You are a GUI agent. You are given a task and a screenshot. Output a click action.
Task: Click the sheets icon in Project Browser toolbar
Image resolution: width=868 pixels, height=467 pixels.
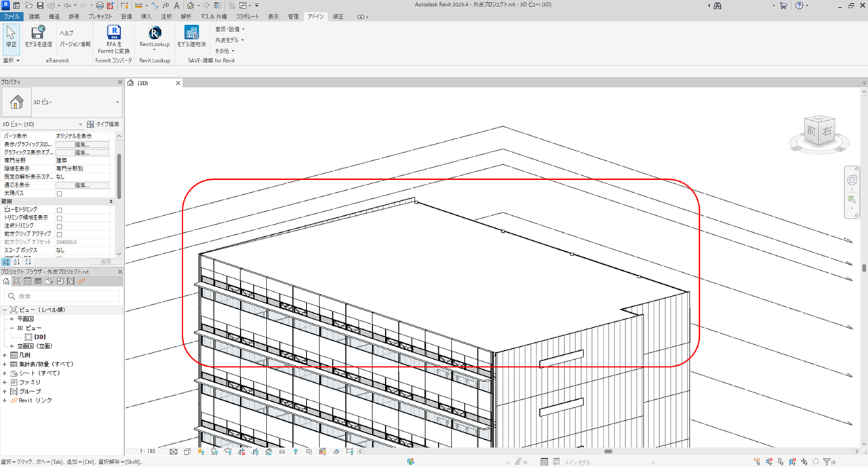[x=50, y=280]
